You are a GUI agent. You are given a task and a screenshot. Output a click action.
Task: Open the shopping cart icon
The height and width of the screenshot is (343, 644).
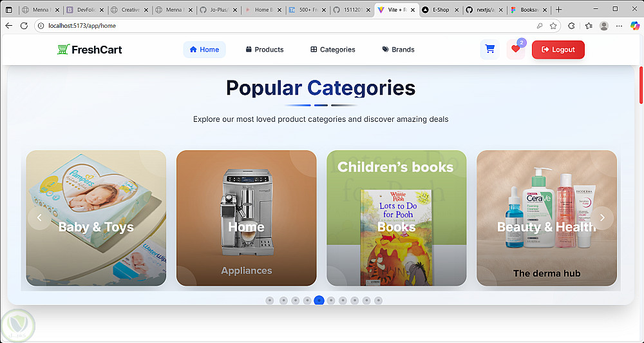point(489,50)
